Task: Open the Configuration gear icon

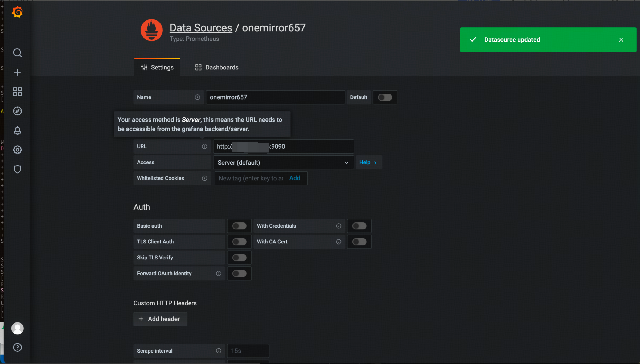Action: coord(17,150)
